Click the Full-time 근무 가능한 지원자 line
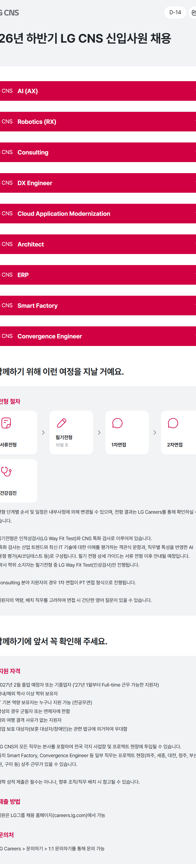The height and width of the screenshot is (868, 196). point(79,685)
